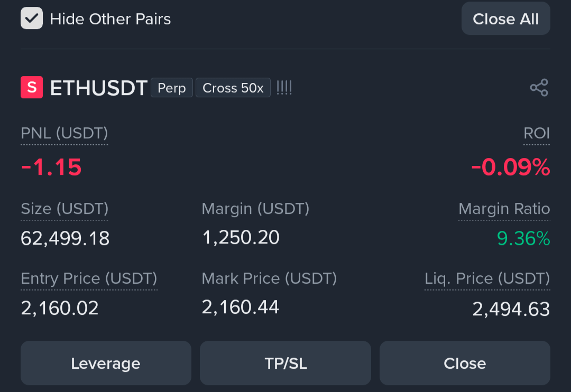Click the Hide Other Pairs text label

pyautogui.click(x=110, y=19)
